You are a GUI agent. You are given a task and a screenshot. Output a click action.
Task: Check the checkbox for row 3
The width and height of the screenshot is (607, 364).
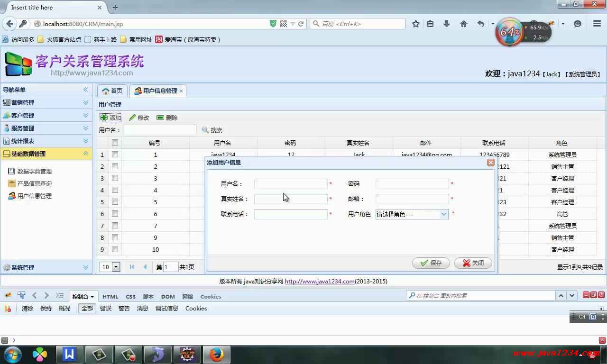click(x=115, y=178)
